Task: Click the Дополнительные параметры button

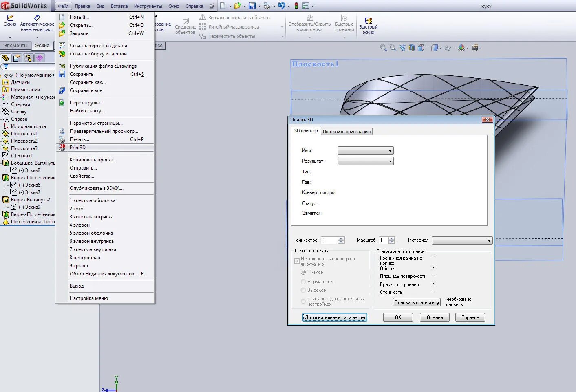Action: click(335, 317)
